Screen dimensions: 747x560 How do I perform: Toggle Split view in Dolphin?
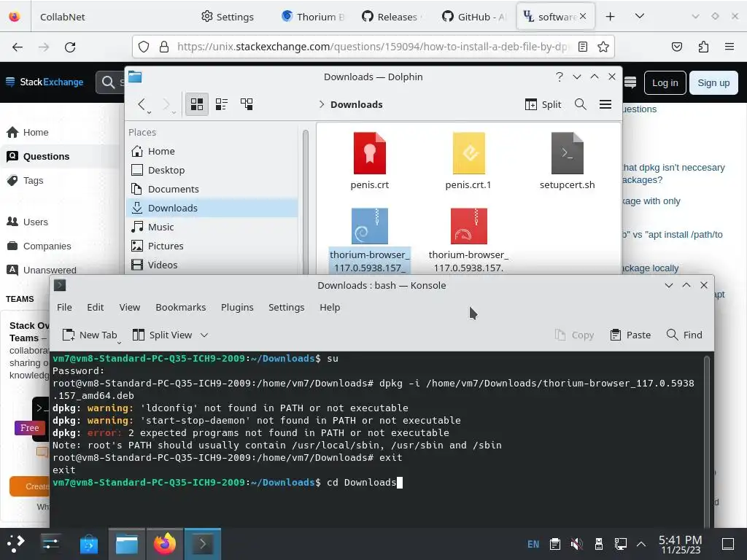[x=543, y=104]
